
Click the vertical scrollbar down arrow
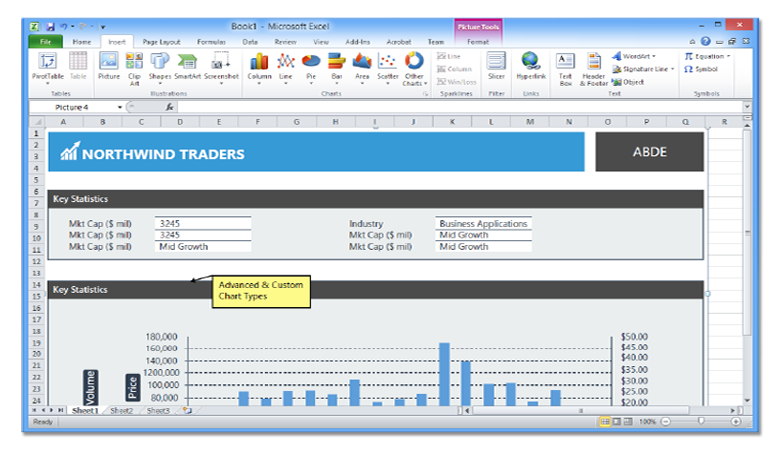pos(747,400)
